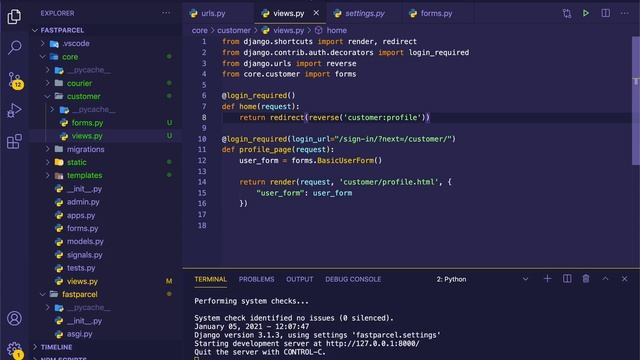Click line number 10 in the gutter
This screenshot has width=640, height=360.
click(202, 139)
